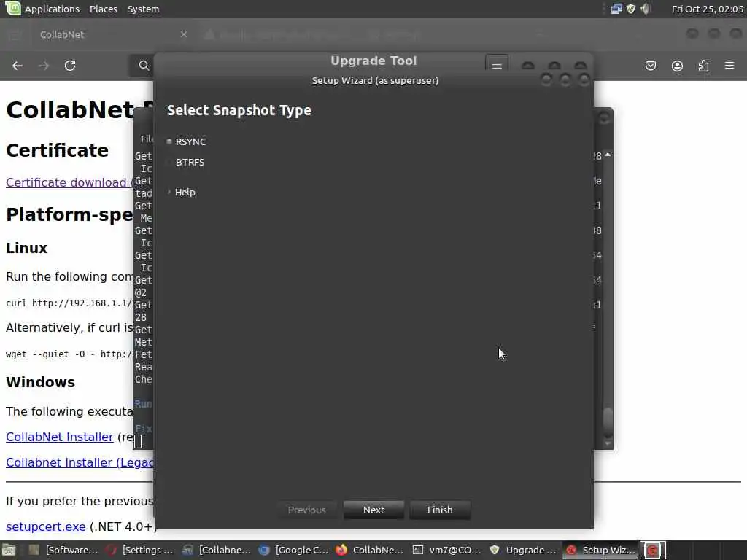Switch to Collabnet taskbar window
The width and height of the screenshot is (747, 560).
pos(216,550)
